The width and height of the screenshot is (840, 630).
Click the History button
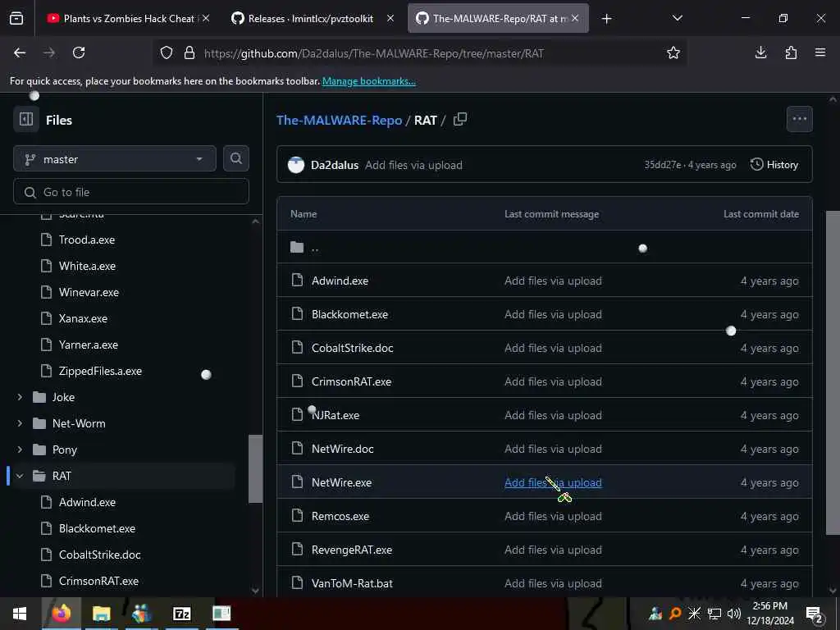[x=774, y=164]
